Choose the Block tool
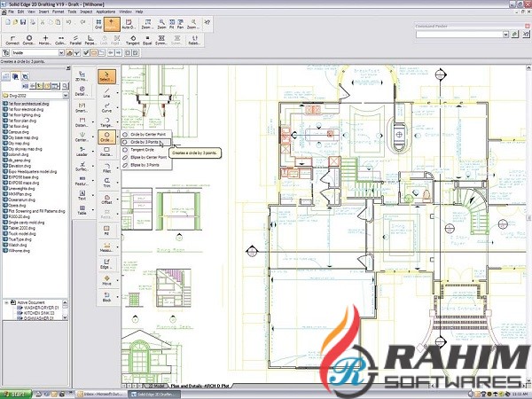The width and height of the screenshot is (532, 399). point(106,296)
